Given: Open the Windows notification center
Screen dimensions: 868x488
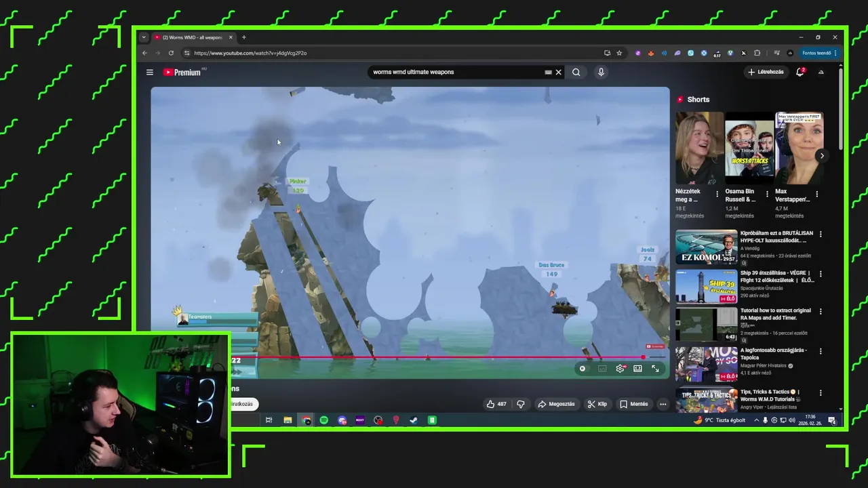Looking at the screenshot, I should [832, 421].
